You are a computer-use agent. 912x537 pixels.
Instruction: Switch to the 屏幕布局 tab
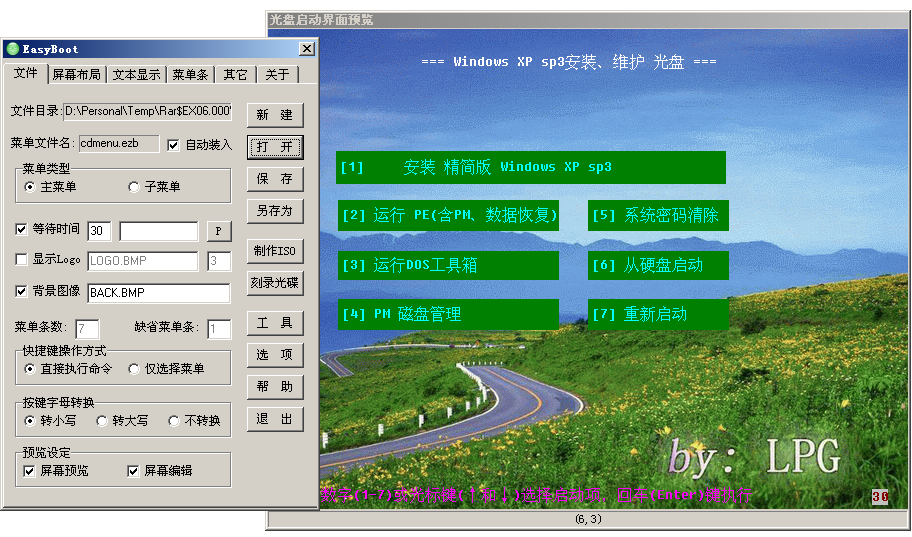[x=76, y=75]
